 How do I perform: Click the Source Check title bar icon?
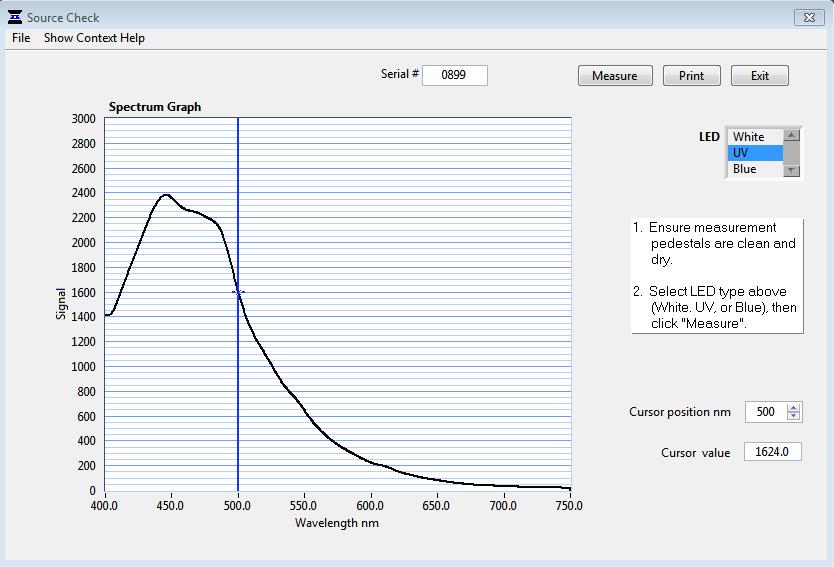point(14,17)
